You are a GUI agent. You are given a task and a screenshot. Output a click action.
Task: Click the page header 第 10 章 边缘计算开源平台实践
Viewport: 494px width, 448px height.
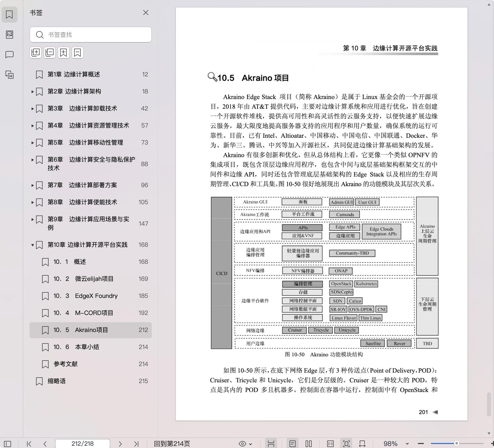pyautogui.click(x=390, y=48)
